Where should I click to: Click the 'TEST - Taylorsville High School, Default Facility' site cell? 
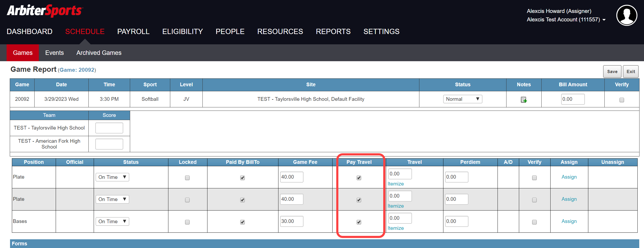(x=311, y=99)
